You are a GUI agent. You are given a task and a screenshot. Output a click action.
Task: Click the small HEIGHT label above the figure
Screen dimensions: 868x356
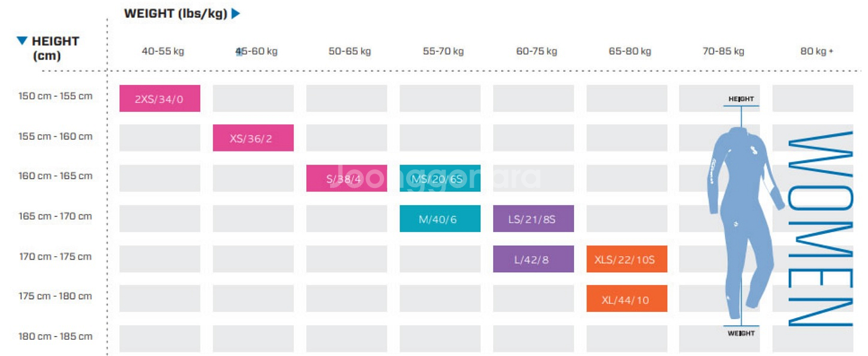coord(741,99)
